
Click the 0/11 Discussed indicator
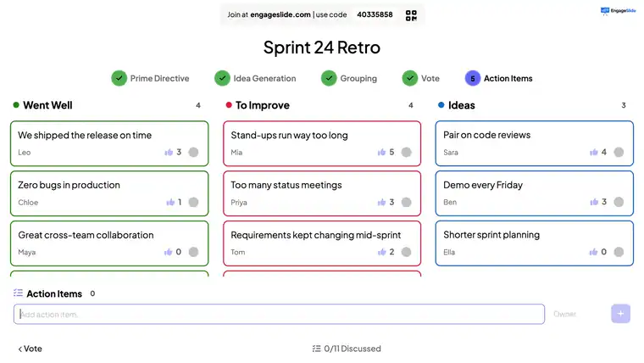347,349
